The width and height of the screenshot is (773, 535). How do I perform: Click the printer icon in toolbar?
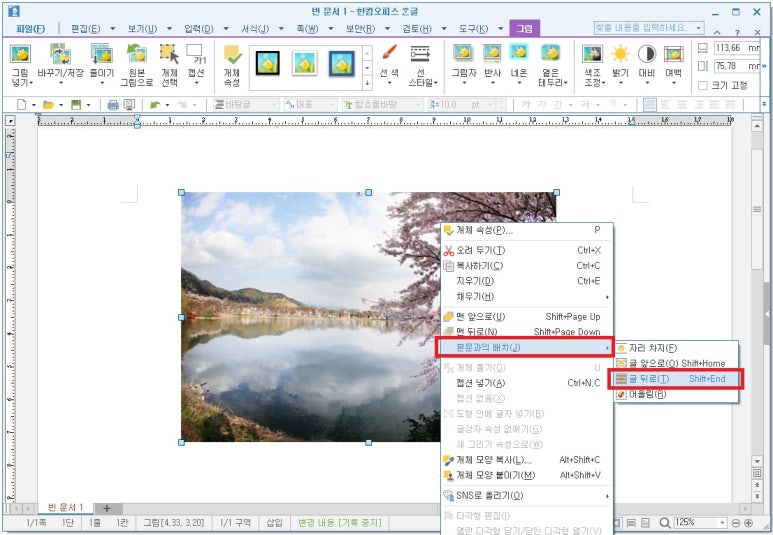[x=113, y=105]
